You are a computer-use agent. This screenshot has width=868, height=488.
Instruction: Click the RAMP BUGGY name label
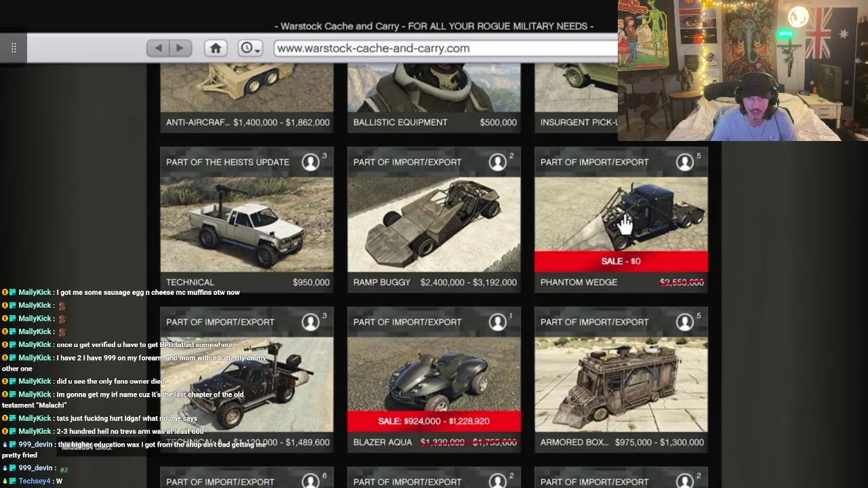[382, 283]
